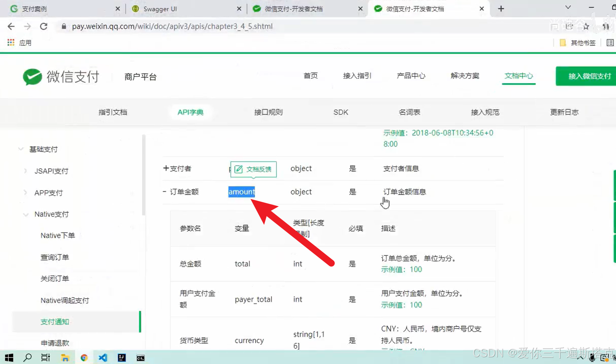Image resolution: width=616 pixels, height=364 pixels.
Task: Open the 申请退款 sidebar link
Action: point(55,343)
